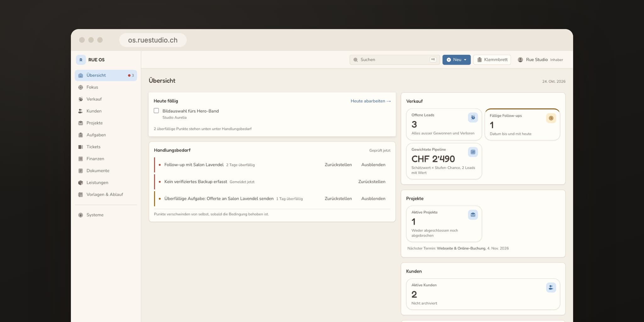Click the Übersicht sidebar icon
Image resolution: width=644 pixels, height=322 pixels.
[x=80, y=75]
